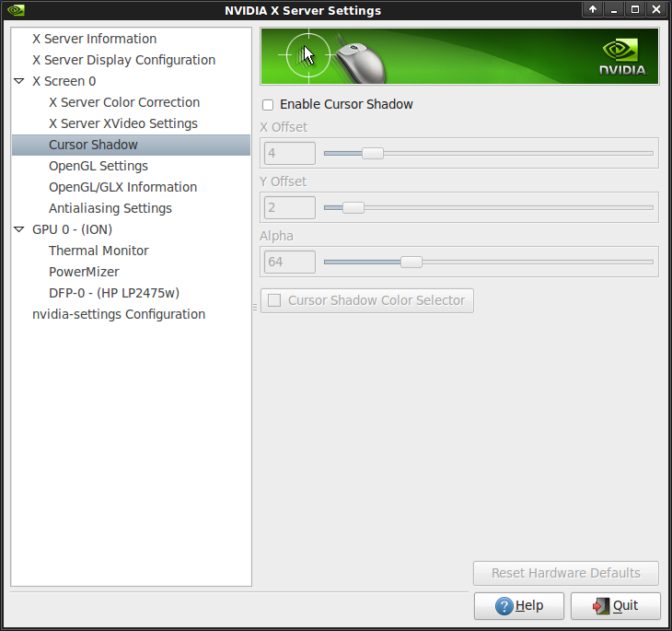Enable the Cursor Shadow checkbox

tap(268, 105)
